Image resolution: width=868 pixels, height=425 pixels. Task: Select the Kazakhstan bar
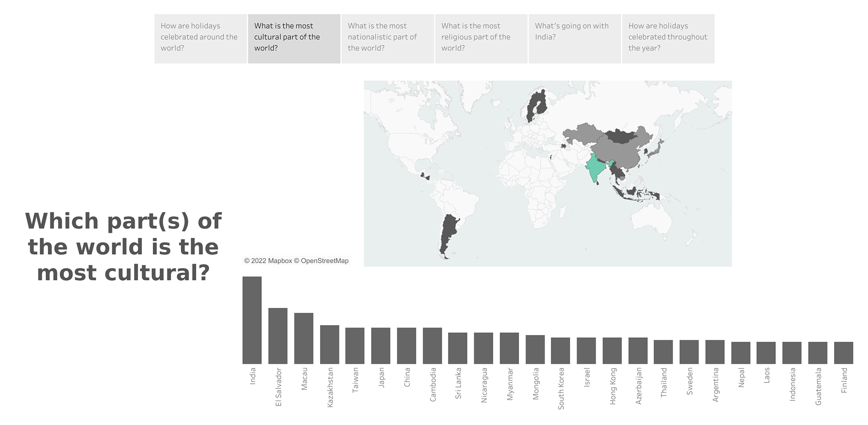click(x=330, y=345)
